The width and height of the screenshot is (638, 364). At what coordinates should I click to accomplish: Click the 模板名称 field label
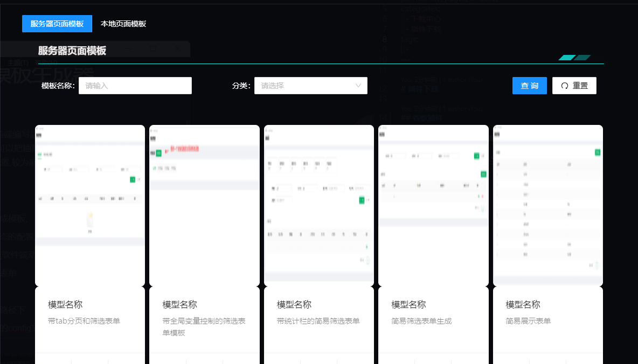point(58,86)
